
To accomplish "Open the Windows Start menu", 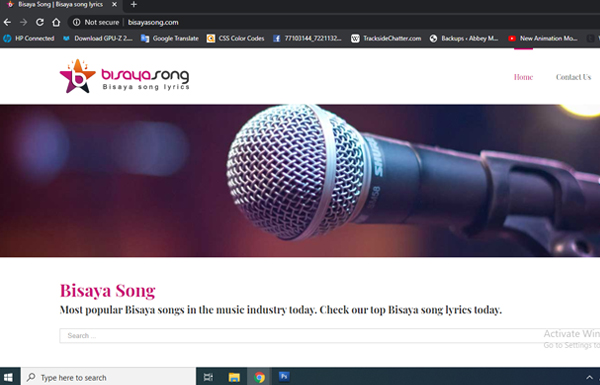I will [x=8, y=377].
